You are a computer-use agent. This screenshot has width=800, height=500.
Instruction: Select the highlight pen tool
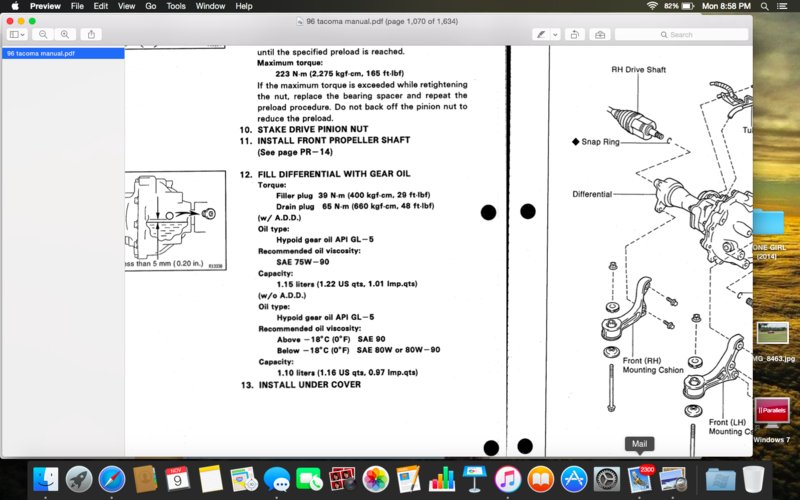541,34
